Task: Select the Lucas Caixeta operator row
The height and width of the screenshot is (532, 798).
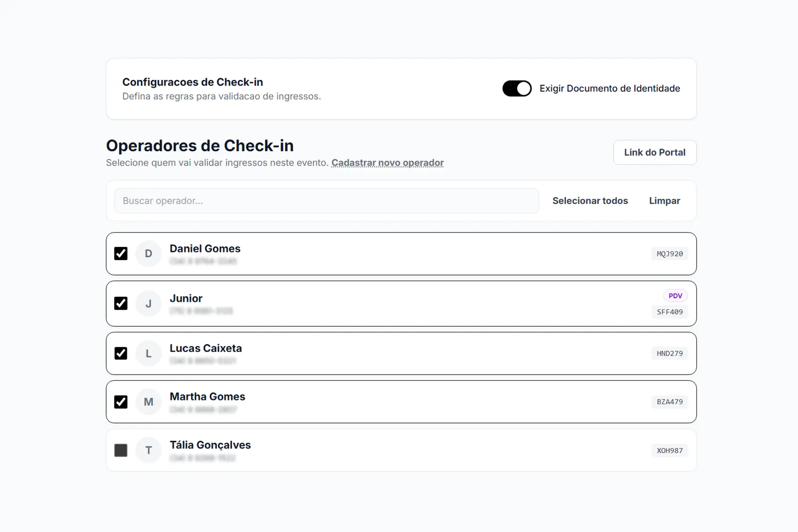Action: point(401,353)
